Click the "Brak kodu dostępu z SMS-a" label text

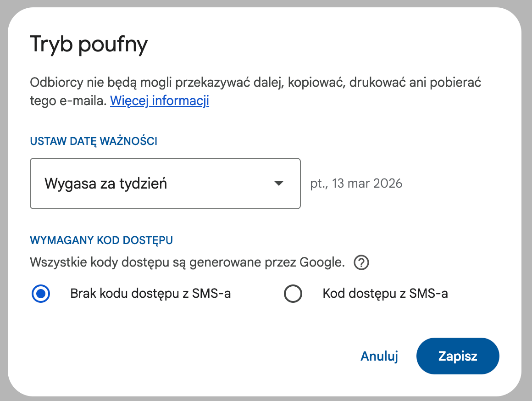coord(150,294)
